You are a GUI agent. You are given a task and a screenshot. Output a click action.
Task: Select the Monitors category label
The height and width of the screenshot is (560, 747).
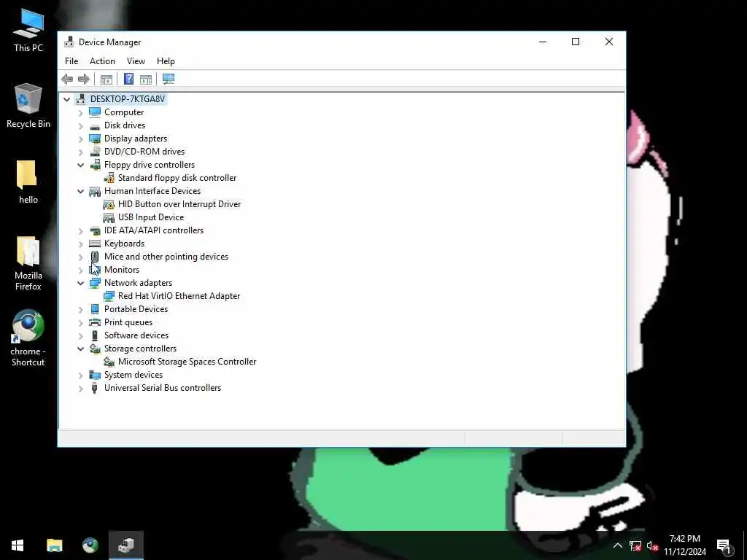click(x=122, y=270)
